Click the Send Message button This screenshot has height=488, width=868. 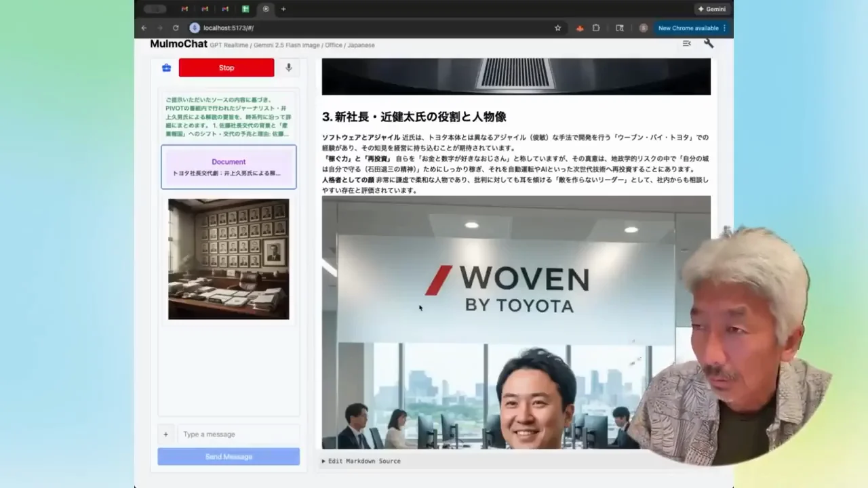tap(229, 457)
